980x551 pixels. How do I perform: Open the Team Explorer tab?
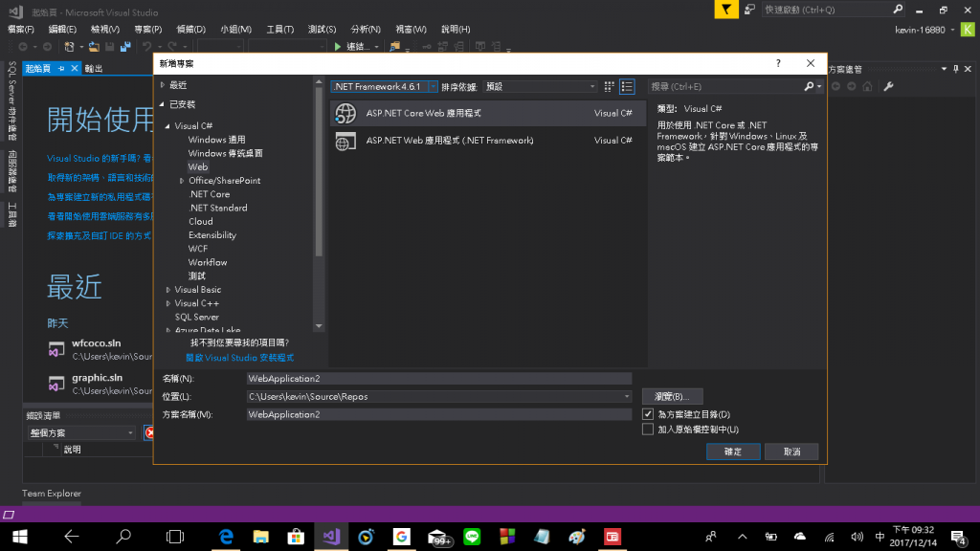click(x=52, y=494)
